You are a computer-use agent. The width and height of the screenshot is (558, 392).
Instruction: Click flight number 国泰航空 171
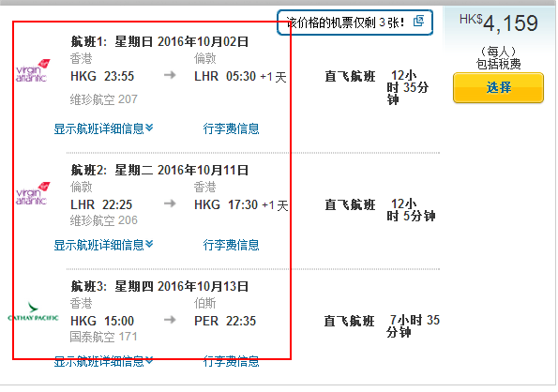(x=103, y=337)
